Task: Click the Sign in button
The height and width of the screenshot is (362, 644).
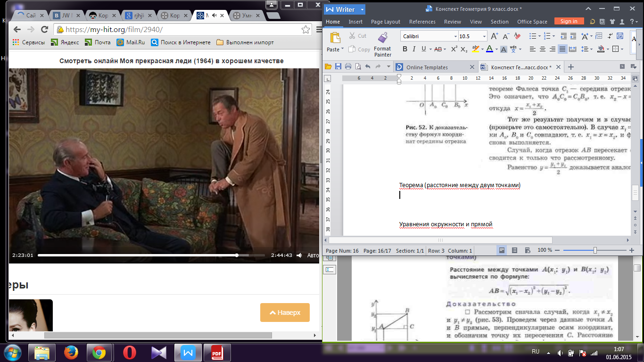Action: pyautogui.click(x=569, y=21)
